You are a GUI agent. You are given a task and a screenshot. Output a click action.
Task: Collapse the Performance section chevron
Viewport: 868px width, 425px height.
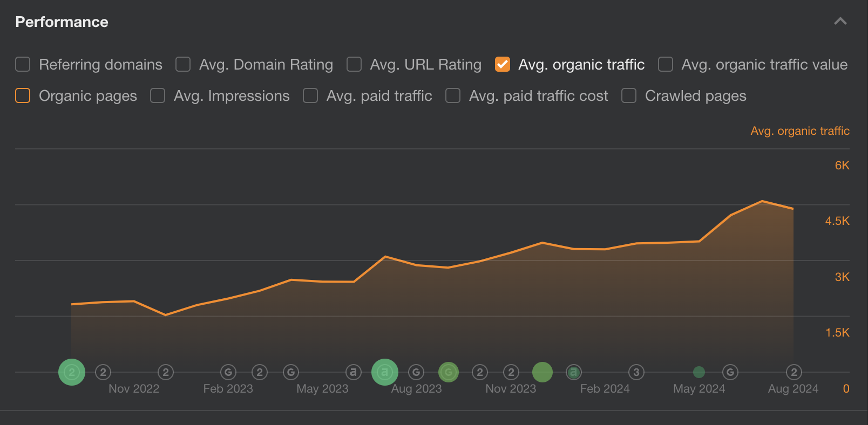pyautogui.click(x=840, y=22)
